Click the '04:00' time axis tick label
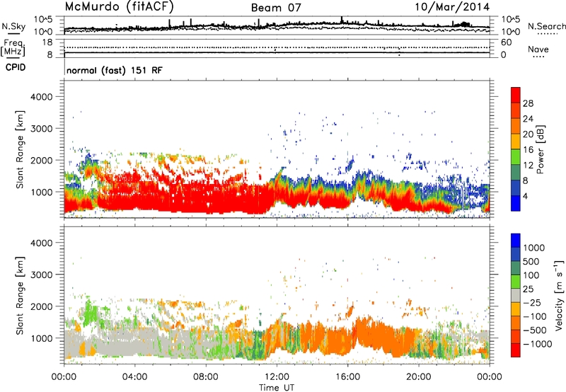This screenshot has width=566, height=392. [x=134, y=377]
